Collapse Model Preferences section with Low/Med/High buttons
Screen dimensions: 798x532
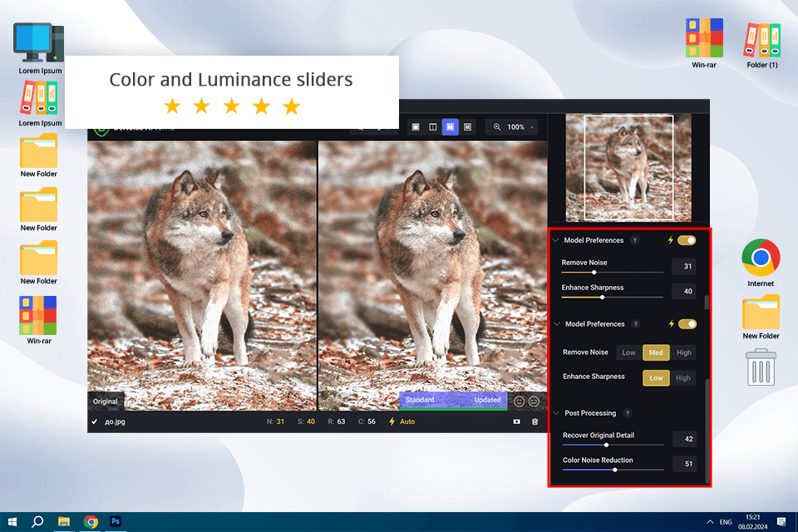tap(557, 324)
